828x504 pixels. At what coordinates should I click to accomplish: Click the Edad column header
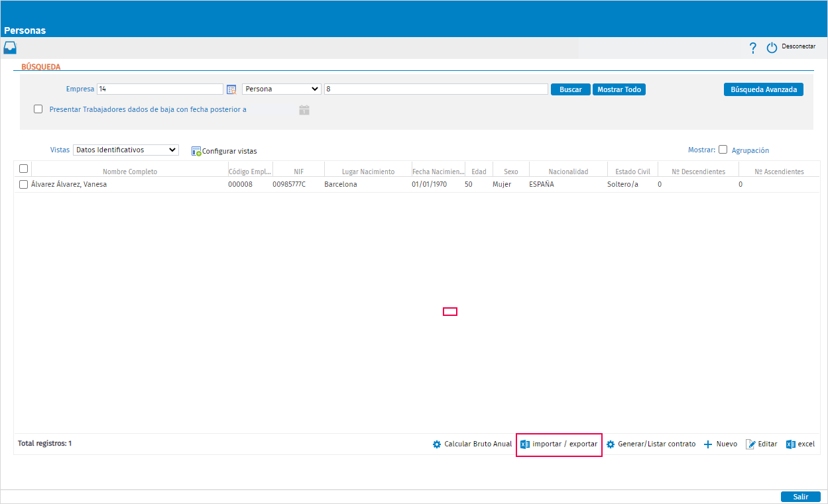(479, 172)
